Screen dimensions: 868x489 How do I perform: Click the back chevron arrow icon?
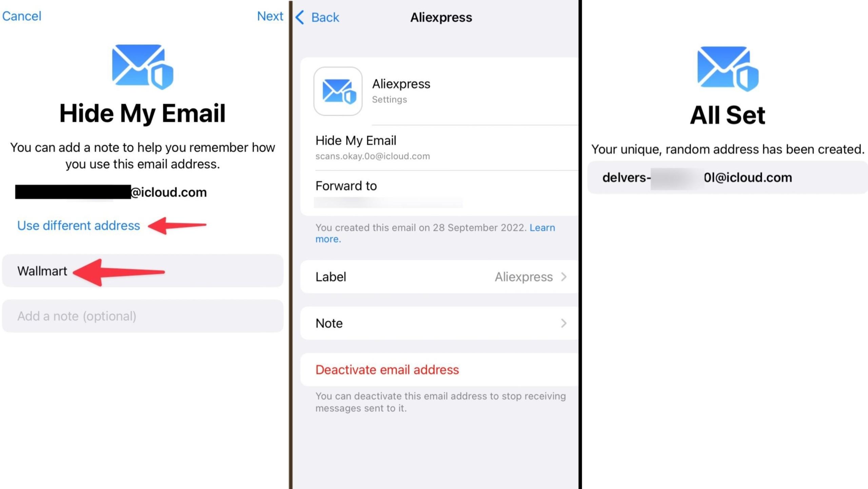tap(300, 17)
